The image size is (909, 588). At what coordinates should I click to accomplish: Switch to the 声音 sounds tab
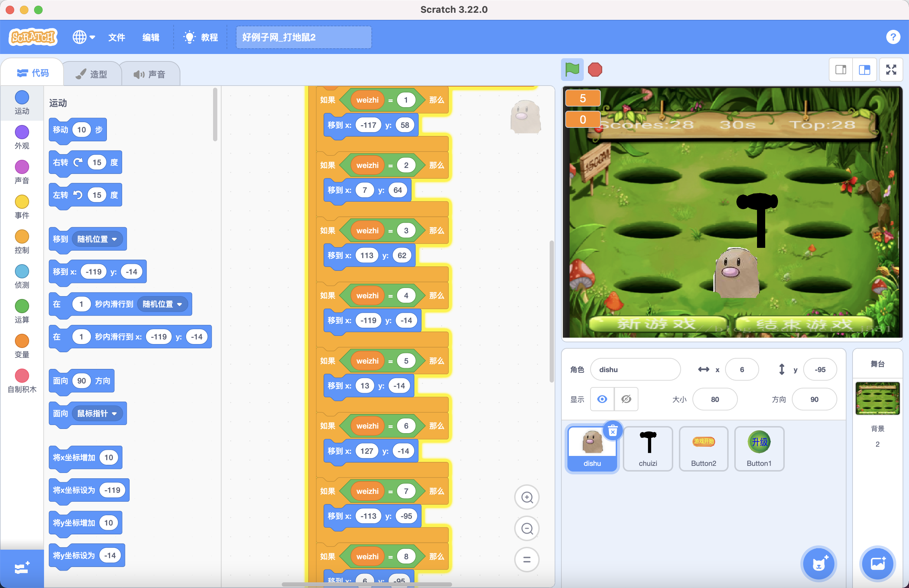tap(149, 74)
